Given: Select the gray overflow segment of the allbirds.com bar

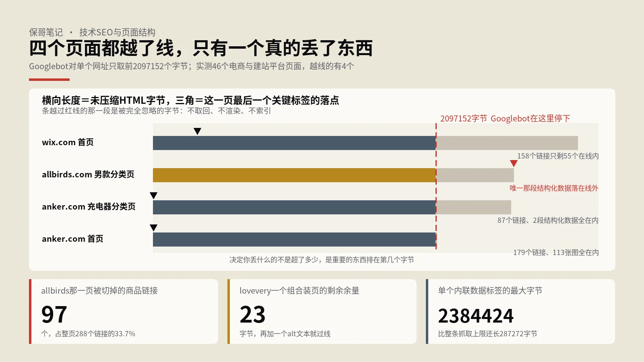Looking at the screenshot, I should coord(475,175).
